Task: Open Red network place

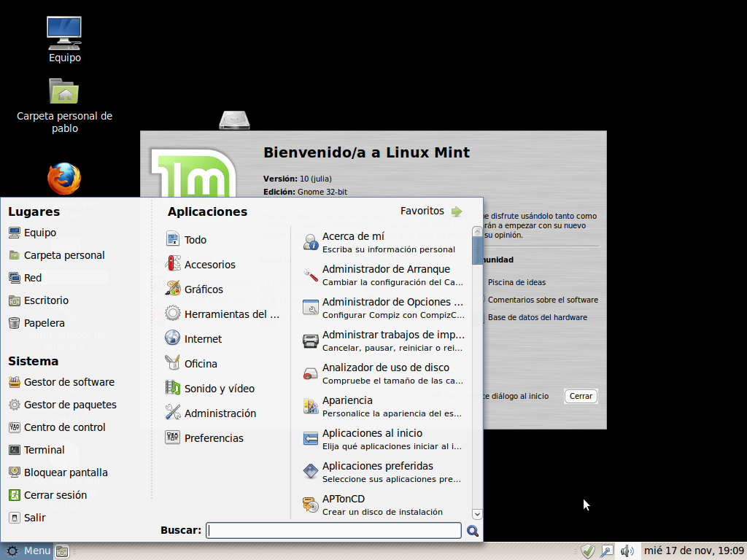Action: coord(26,278)
